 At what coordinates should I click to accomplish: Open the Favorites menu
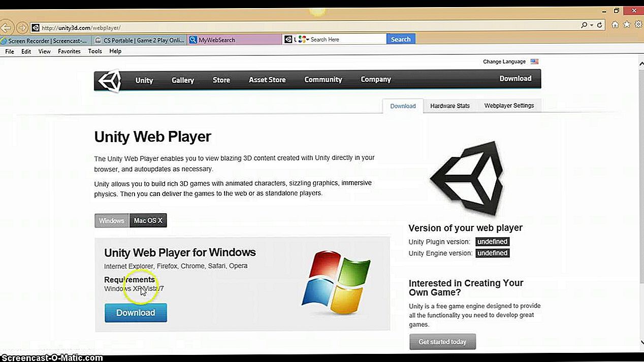coord(69,51)
